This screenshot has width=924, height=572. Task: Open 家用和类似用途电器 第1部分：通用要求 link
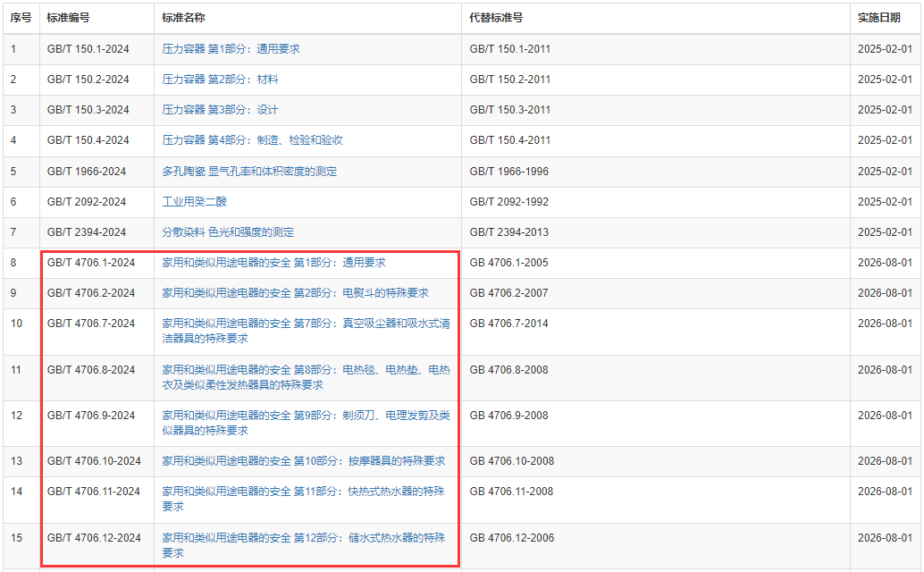click(273, 263)
